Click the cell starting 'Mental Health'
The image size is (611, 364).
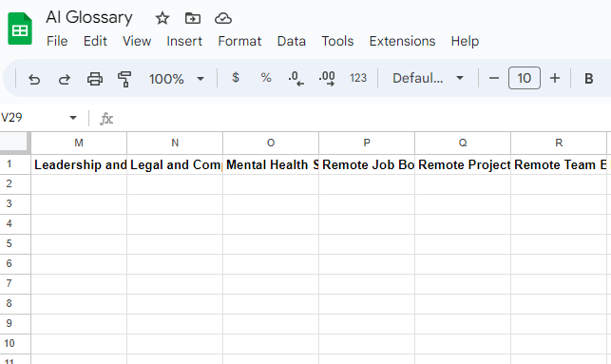pyautogui.click(x=271, y=164)
